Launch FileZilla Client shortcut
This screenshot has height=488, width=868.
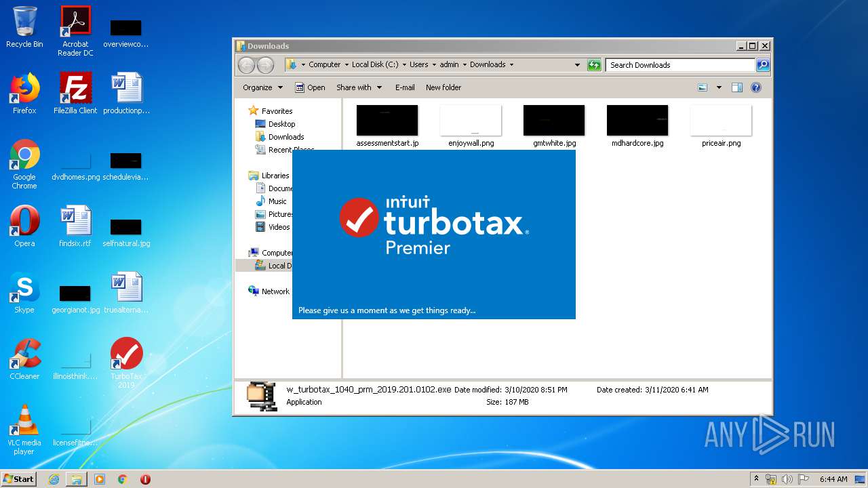[x=75, y=94]
